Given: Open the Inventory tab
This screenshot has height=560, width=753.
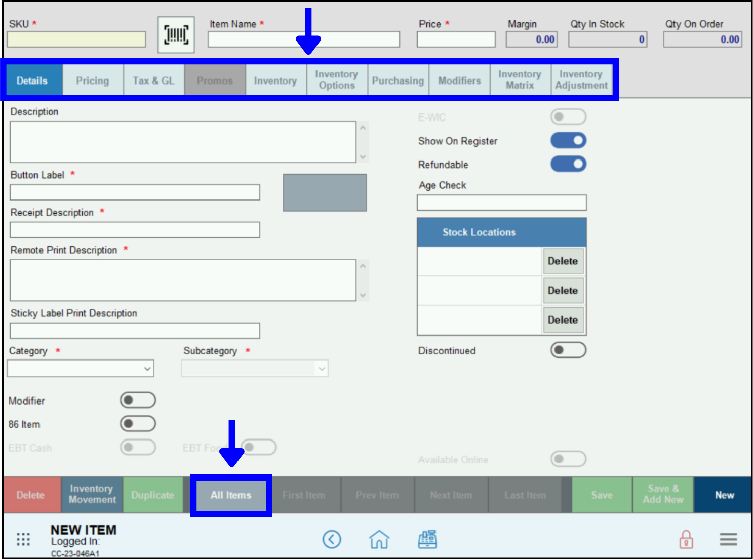Looking at the screenshot, I should click(276, 80).
